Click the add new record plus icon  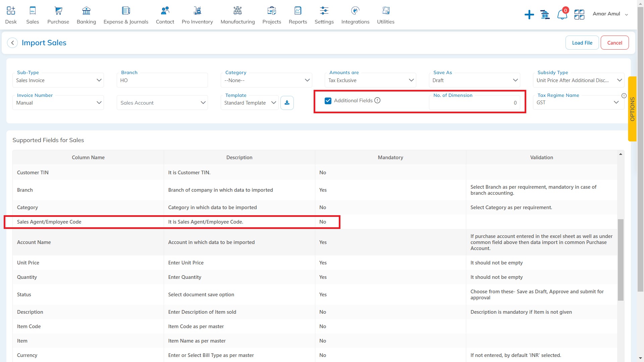click(x=529, y=15)
